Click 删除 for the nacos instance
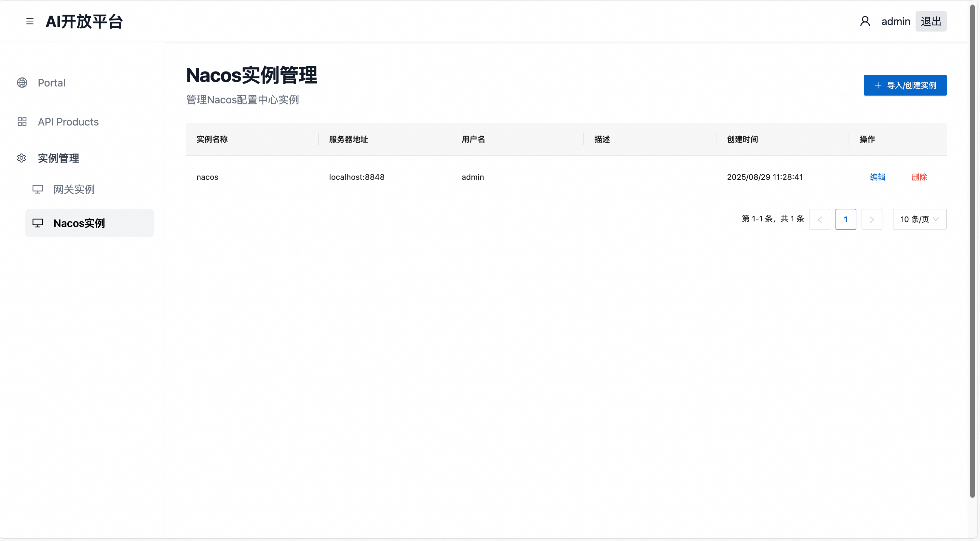980x541 pixels. [919, 177]
